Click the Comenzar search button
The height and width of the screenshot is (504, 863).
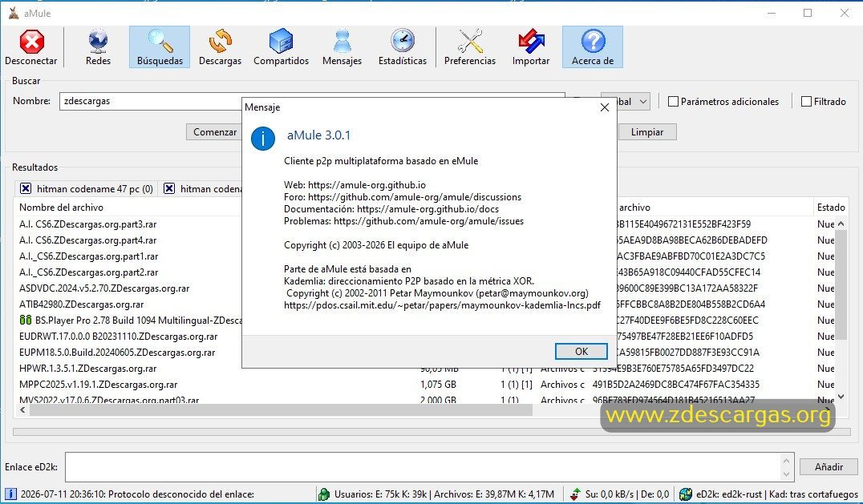[215, 132]
